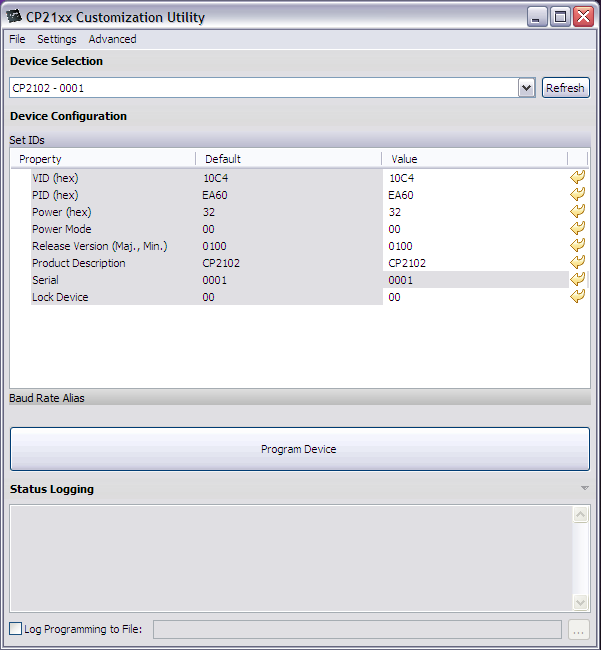This screenshot has width=601, height=650.
Task: Reset the Release Version value to default
Action: tap(577, 245)
